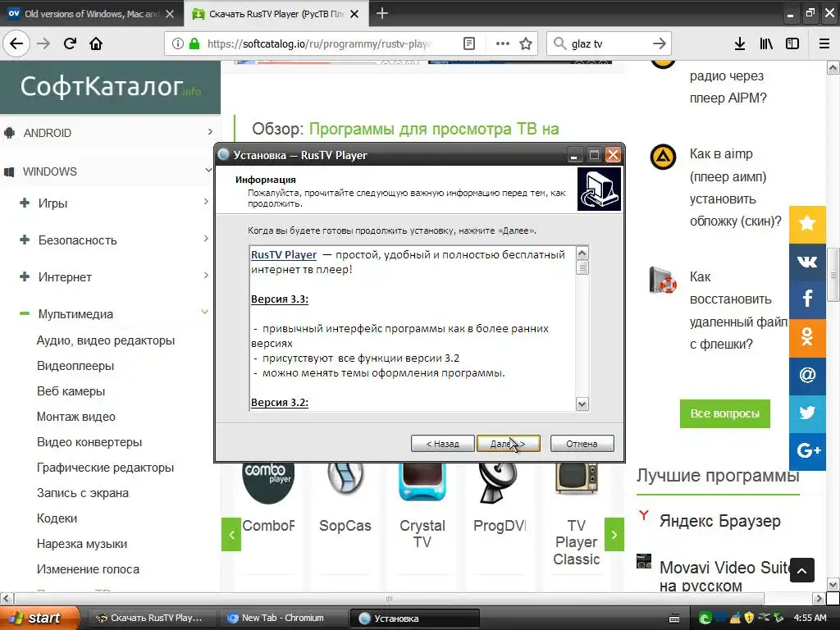Open a new tab with plus button
This screenshot has width=840, height=630.
[382, 13]
